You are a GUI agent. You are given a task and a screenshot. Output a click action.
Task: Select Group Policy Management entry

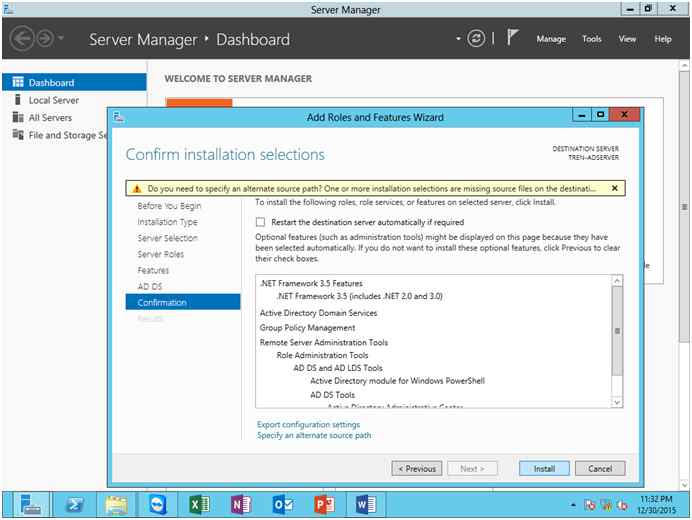[x=307, y=328]
